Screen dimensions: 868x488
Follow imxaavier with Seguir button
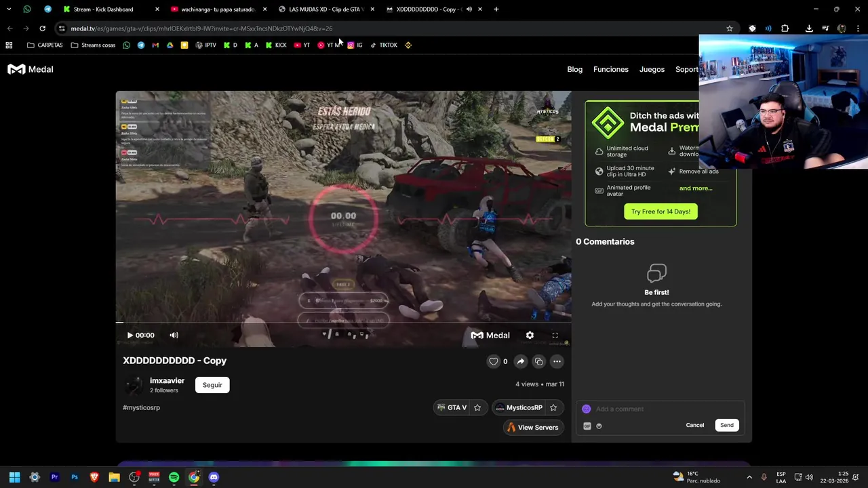[x=212, y=385]
